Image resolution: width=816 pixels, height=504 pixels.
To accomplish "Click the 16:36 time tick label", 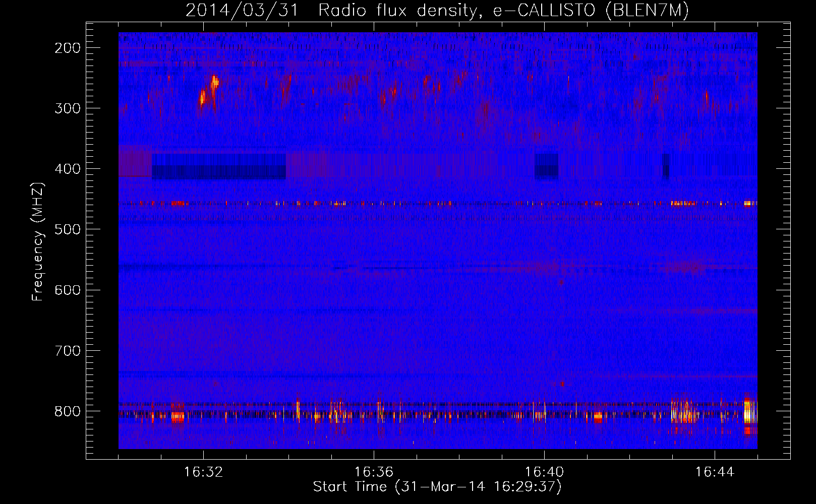I will coord(374,472).
